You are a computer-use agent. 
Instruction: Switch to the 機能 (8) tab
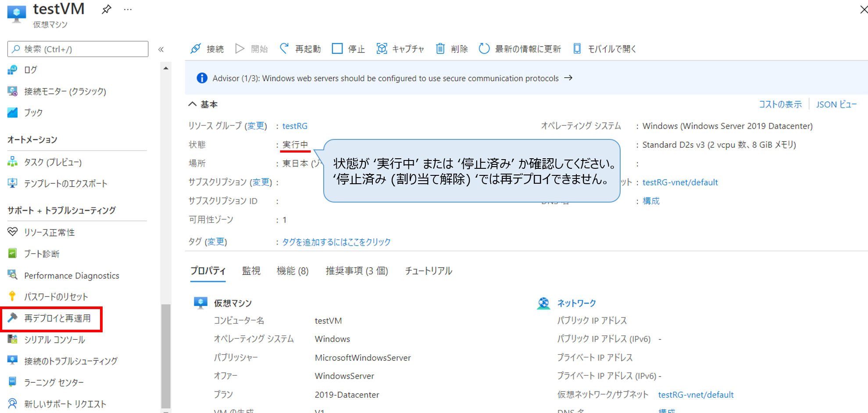(x=293, y=271)
